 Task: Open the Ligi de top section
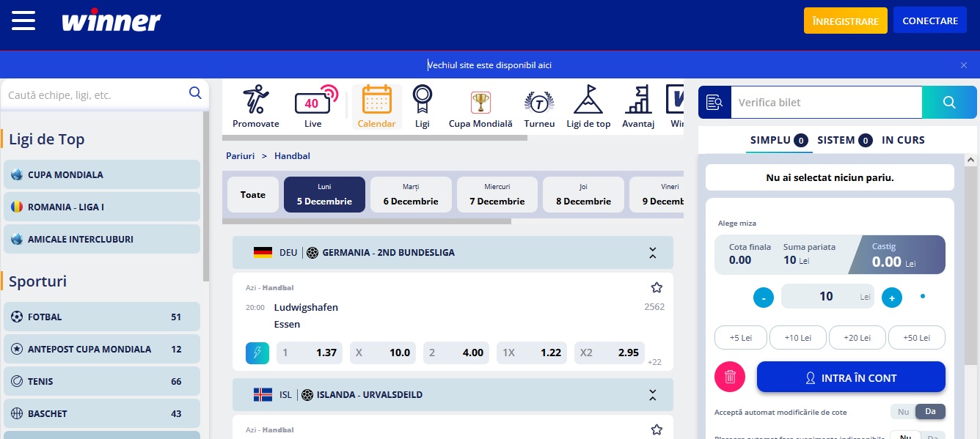588,107
